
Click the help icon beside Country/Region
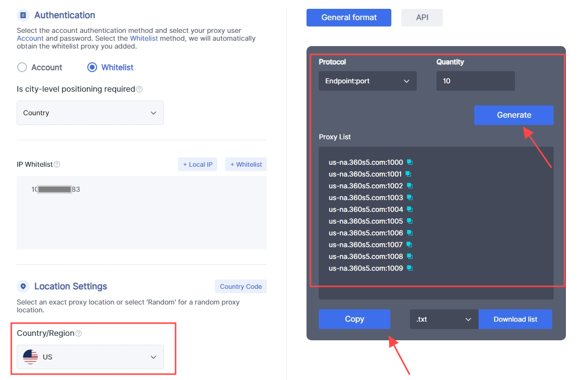click(78, 333)
